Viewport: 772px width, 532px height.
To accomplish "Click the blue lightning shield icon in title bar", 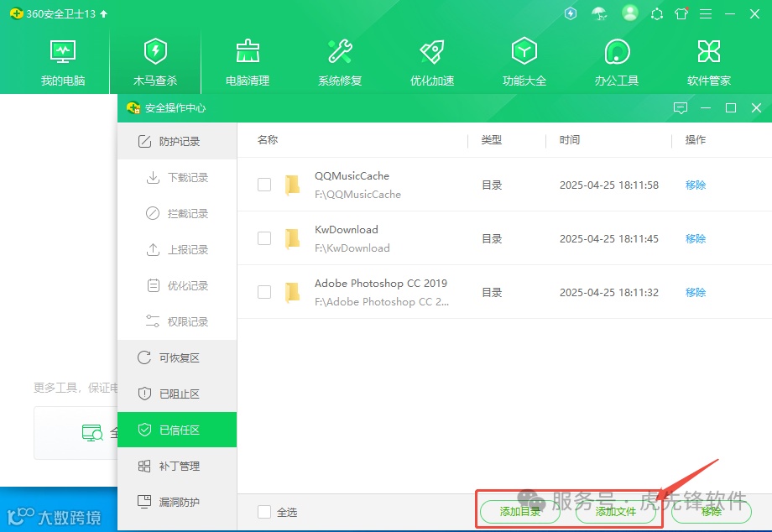I will tap(571, 13).
